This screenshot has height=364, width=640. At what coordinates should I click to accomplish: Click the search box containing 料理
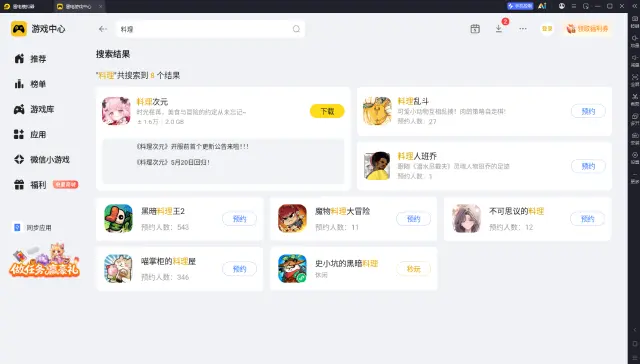click(x=210, y=29)
